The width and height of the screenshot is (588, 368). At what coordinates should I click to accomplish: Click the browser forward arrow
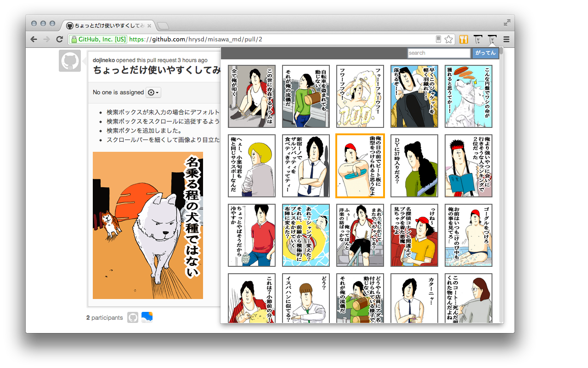point(46,40)
